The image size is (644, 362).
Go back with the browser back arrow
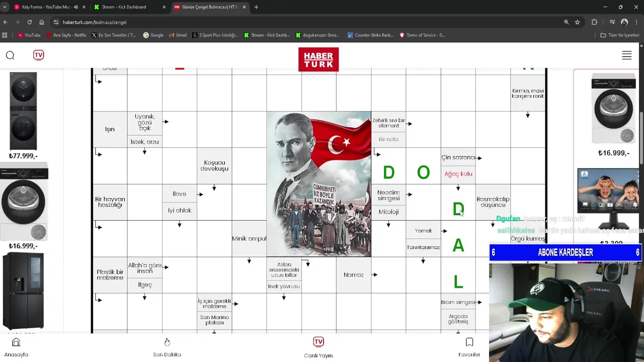6,22
